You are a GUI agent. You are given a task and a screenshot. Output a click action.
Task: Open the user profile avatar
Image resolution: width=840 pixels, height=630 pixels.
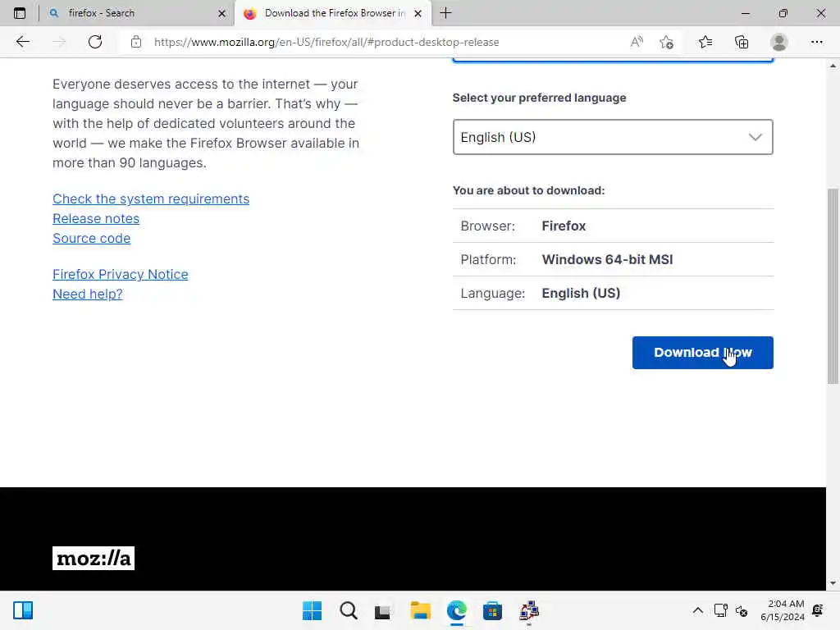coord(779,42)
